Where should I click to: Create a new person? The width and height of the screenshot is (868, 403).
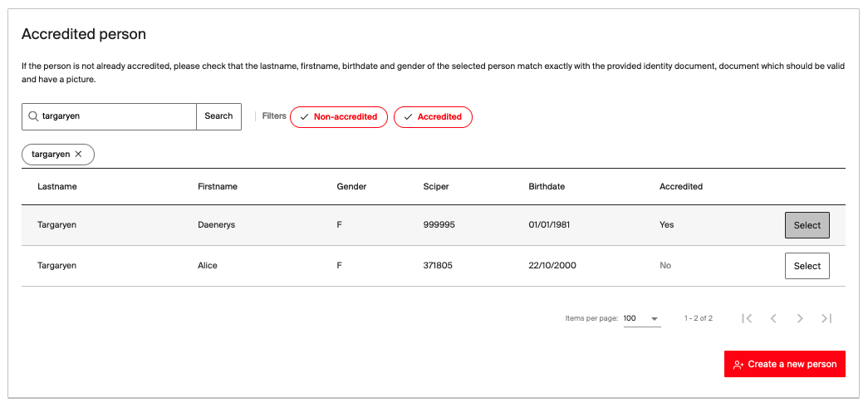[785, 364]
